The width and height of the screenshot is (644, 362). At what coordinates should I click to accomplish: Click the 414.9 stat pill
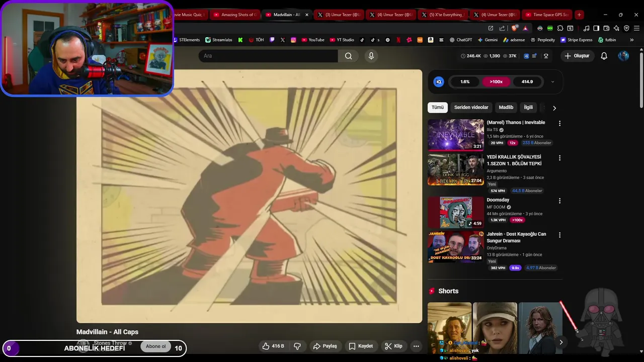point(527,81)
